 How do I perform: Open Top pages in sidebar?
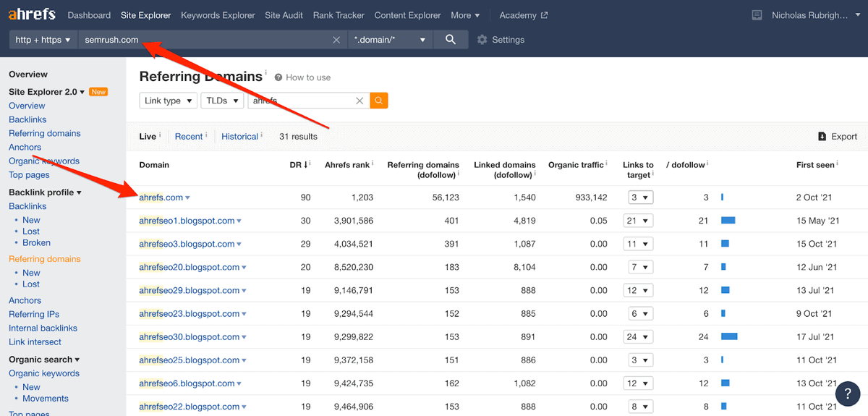pos(29,174)
